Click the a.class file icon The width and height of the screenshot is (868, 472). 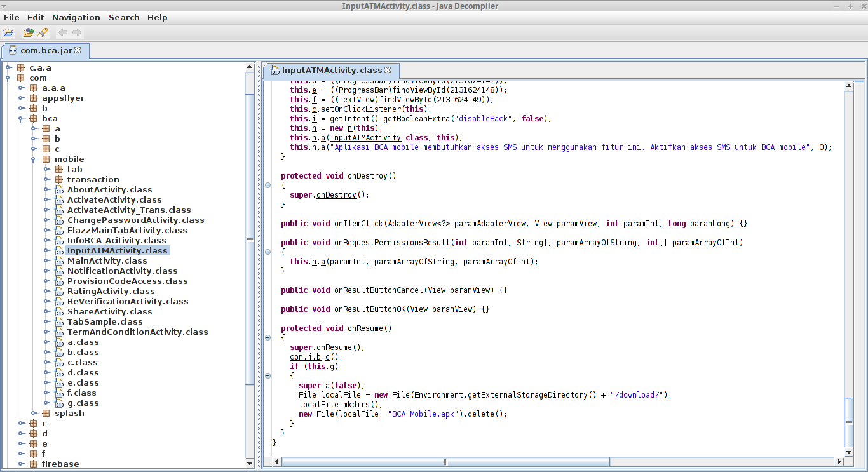pyautogui.click(x=59, y=342)
